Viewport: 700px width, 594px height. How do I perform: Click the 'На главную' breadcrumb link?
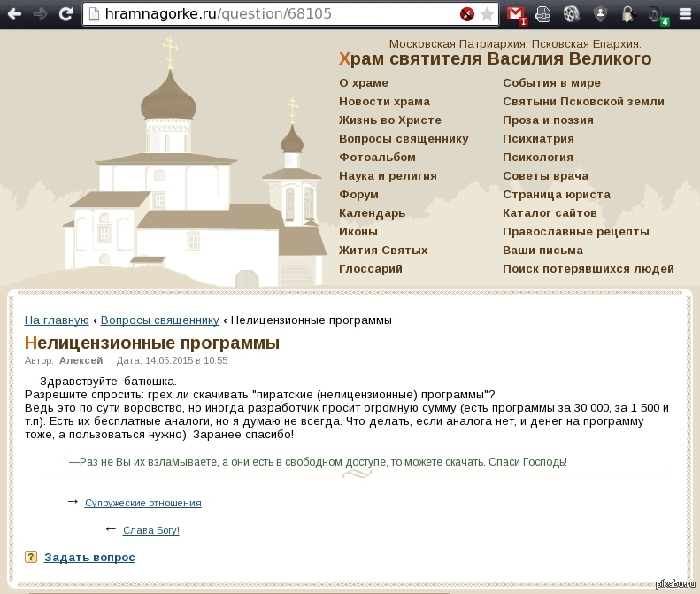pos(57,320)
